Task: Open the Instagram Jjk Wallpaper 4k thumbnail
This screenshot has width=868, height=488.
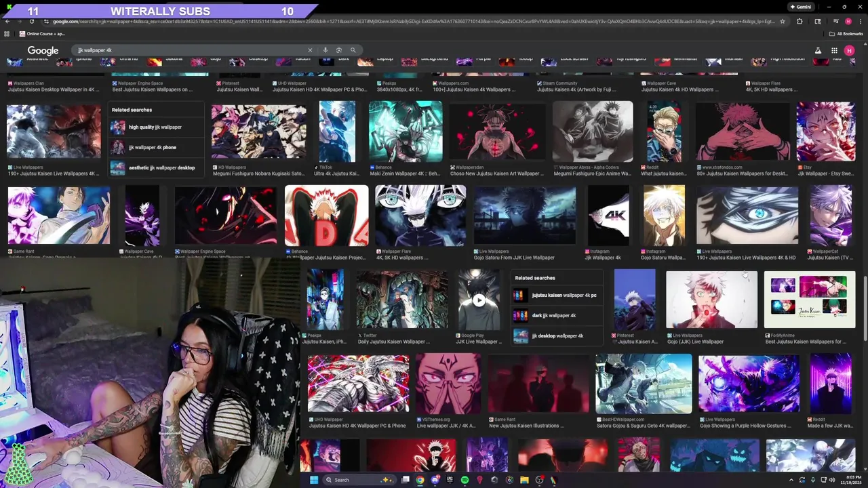Action: (608, 215)
